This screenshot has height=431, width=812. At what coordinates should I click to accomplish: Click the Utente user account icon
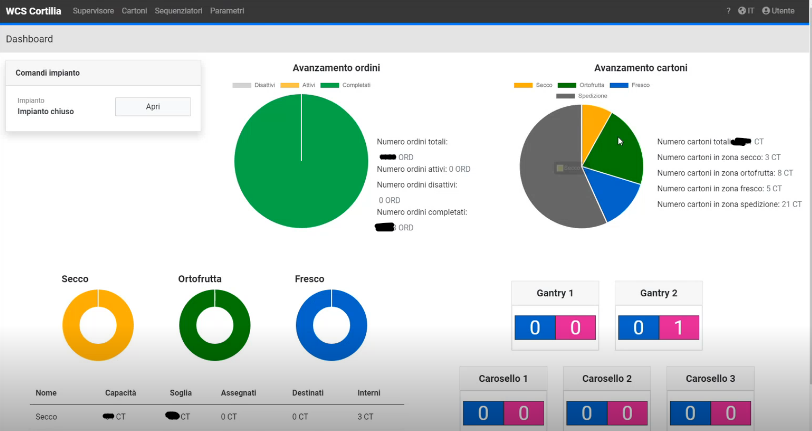(766, 10)
